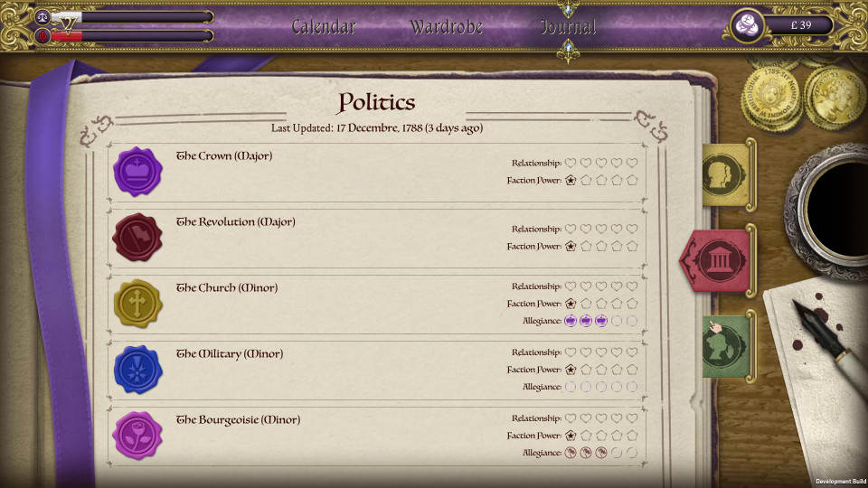868x488 pixels.
Task: Click the red peril icon at top-left
Action: pyautogui.click(x=42, y=36)
